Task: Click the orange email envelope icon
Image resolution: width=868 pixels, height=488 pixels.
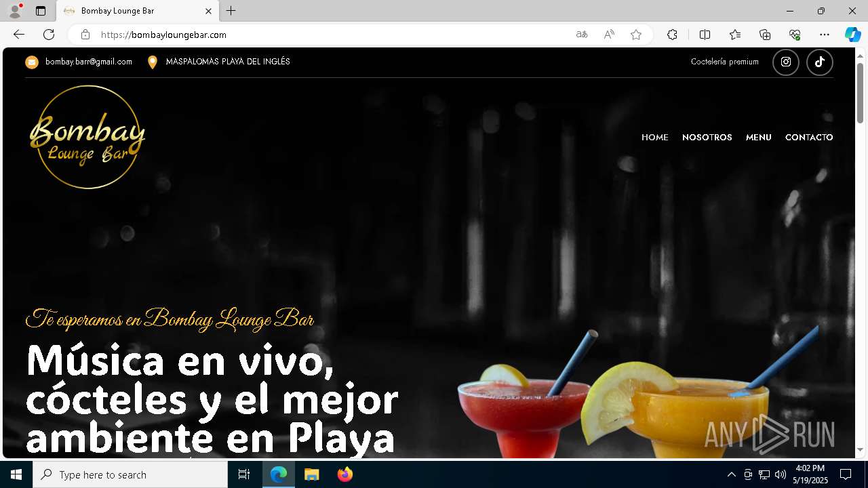Action: pyautogui.click(x=32, y=62)
